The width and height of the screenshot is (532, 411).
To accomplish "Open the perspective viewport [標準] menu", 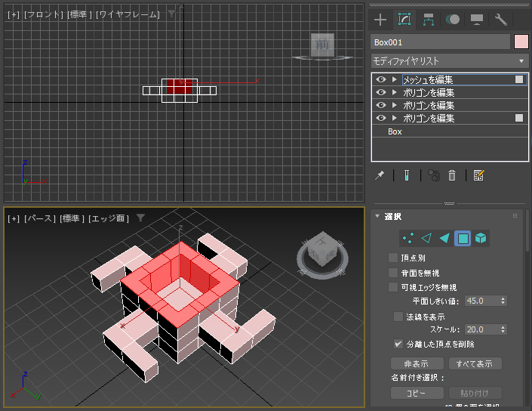I will point(72,218).
